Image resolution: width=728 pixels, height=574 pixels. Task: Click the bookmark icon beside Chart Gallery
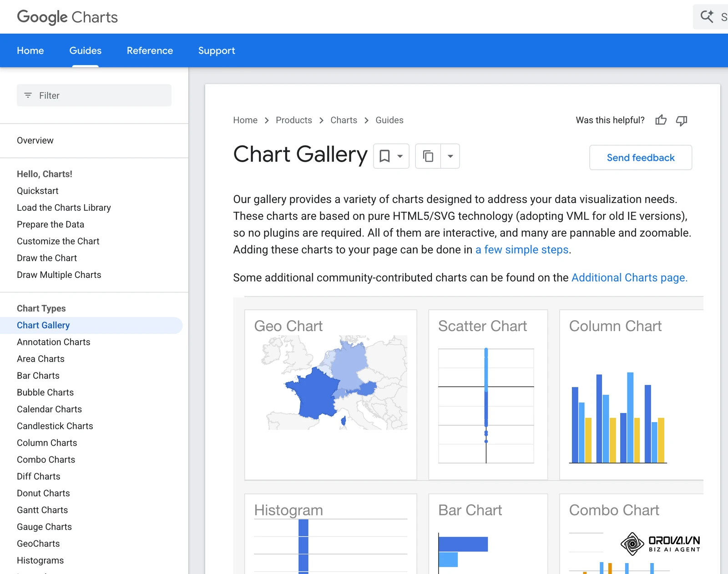coord(384,156)
